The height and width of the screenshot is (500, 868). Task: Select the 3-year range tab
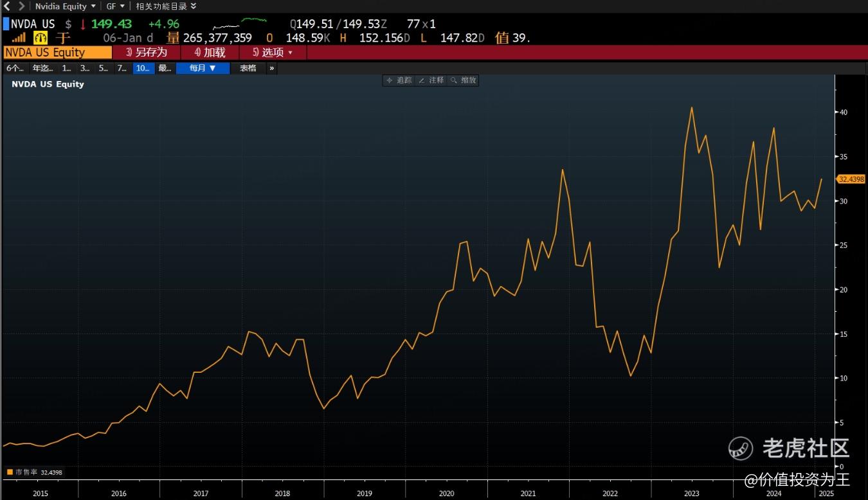coord(85,68)
